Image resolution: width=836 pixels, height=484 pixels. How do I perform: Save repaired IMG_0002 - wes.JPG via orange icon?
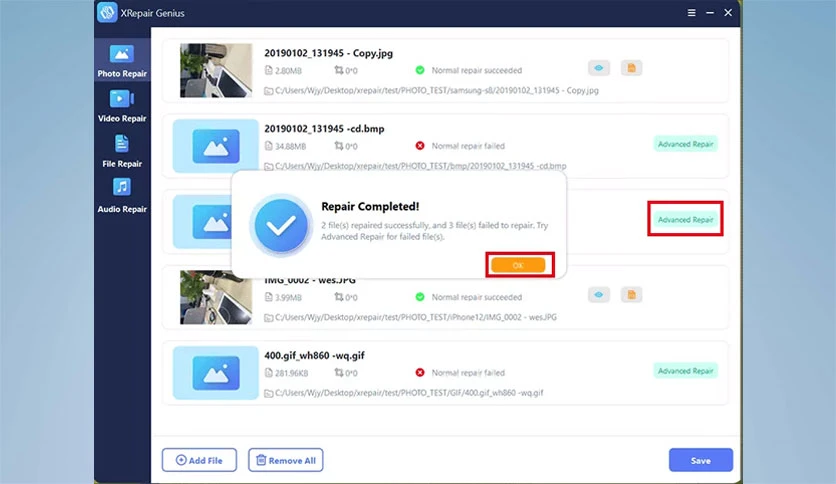pyautogui.click(x=631, y=295)
